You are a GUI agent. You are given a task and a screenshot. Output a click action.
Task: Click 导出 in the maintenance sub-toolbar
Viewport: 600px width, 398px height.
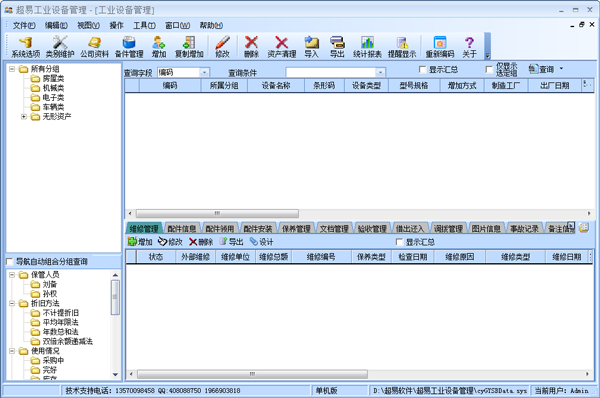pyautogui.click(x=231, y=241)
